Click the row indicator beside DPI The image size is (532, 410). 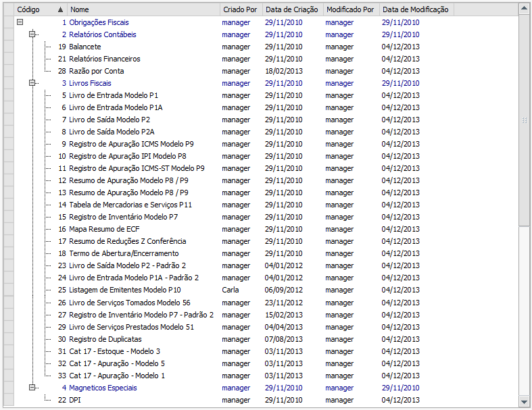(x=9, y=400)
